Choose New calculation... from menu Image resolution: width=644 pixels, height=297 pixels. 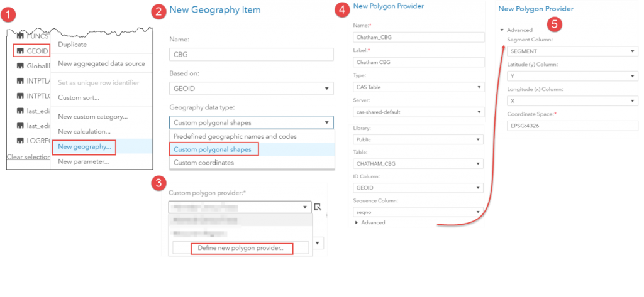tap(84, 132)
